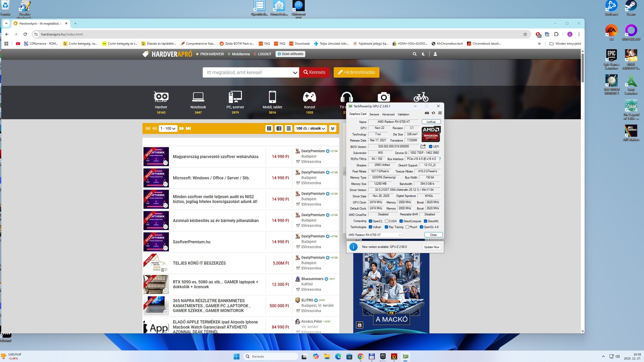Toggle the Ray Tracing checkbox
The height and width of the screenshot is (362, 644).
(x=386, y=227)
